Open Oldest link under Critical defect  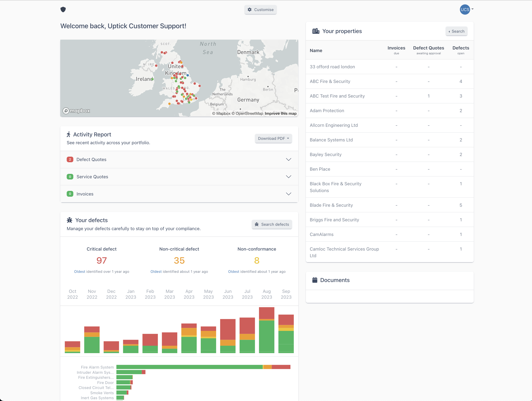[80, 271]
